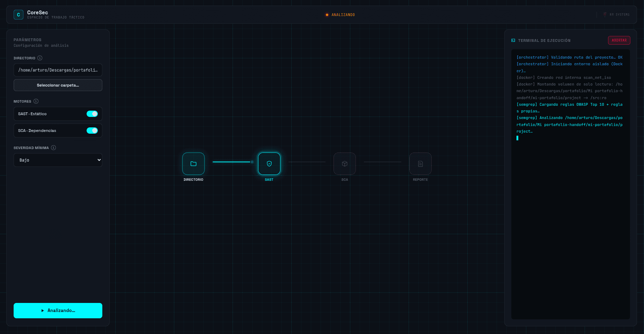The width and height of the screenshot is (644, 334).
Task: Abort the scan using the ABORTAR button
Action: coord(619,40)
